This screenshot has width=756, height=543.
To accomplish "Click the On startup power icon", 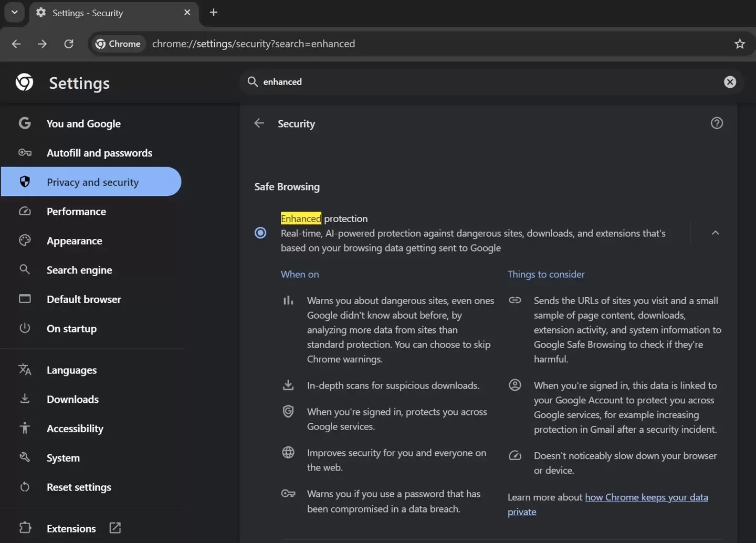I will [x=25, y=328].
